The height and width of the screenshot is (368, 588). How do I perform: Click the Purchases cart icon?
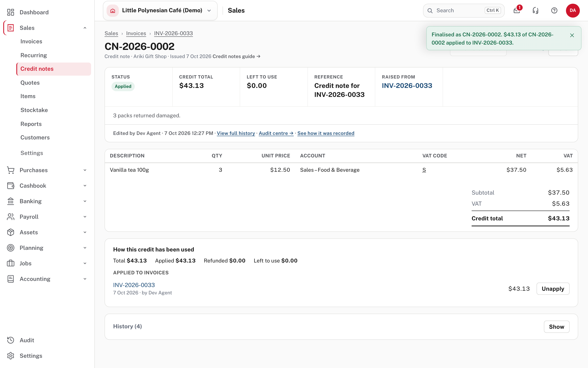10,170
